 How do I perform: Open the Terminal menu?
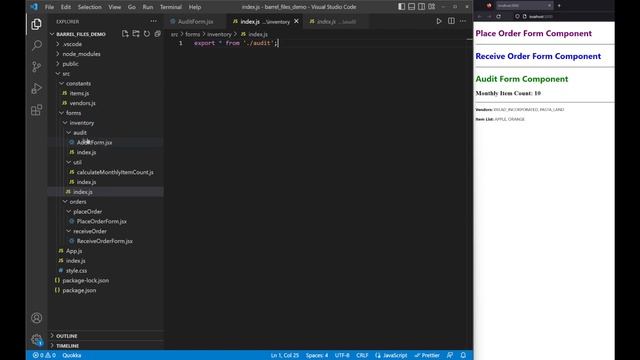(171, 7)
